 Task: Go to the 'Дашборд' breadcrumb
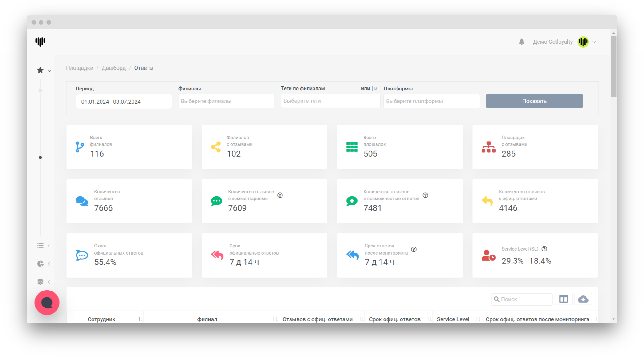tap(114, 68)
